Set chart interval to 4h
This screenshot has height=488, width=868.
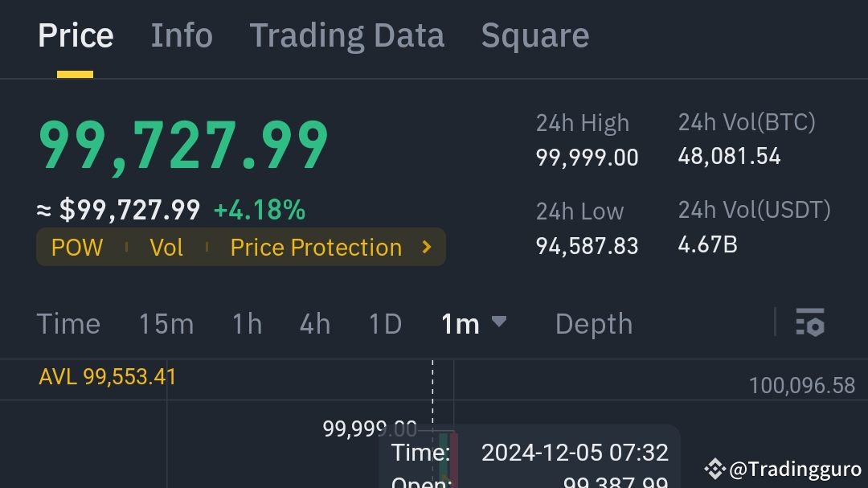coord(315,324)
